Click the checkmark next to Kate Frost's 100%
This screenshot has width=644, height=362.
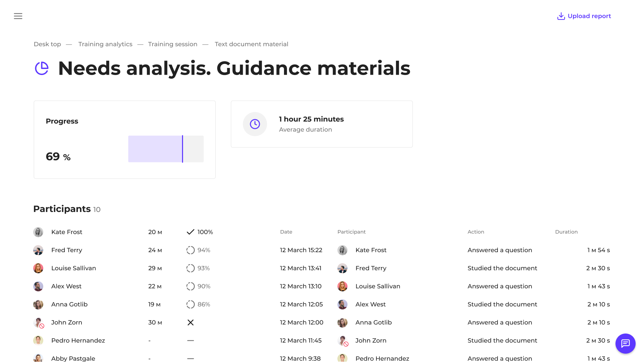pyautogui.click(x=190, y=232)
